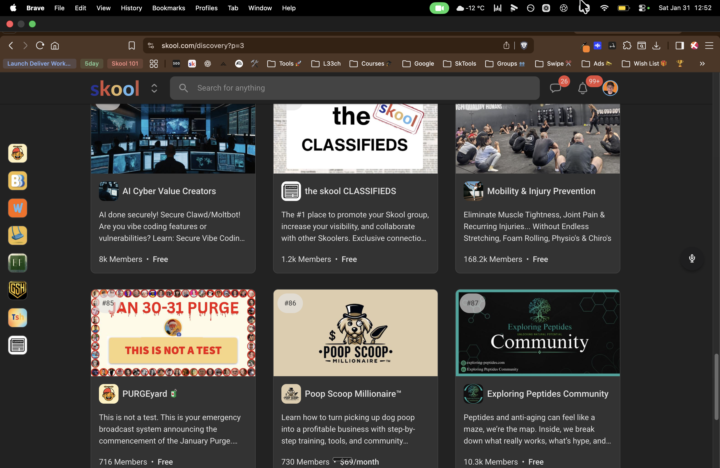This screenshot has height=468, width=720.
Task: Open the browser home page
Action: 55,45
